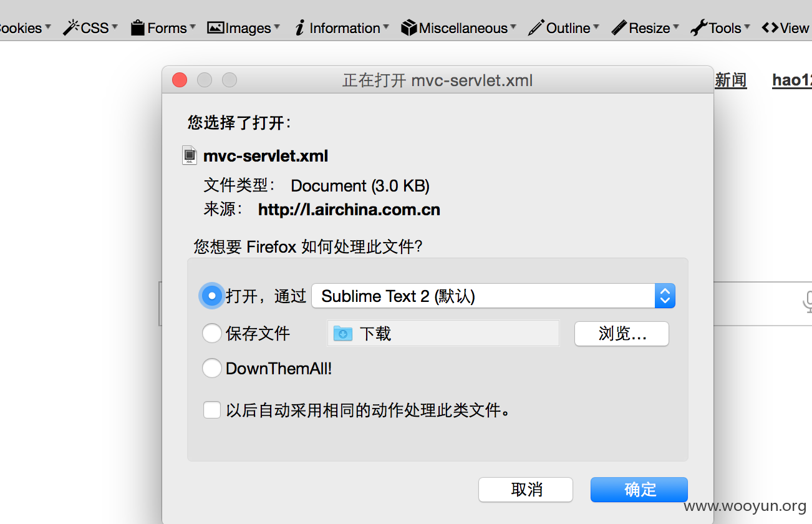
Task: Confirm with the 确定 button
Action: click(x=639, y=490)
